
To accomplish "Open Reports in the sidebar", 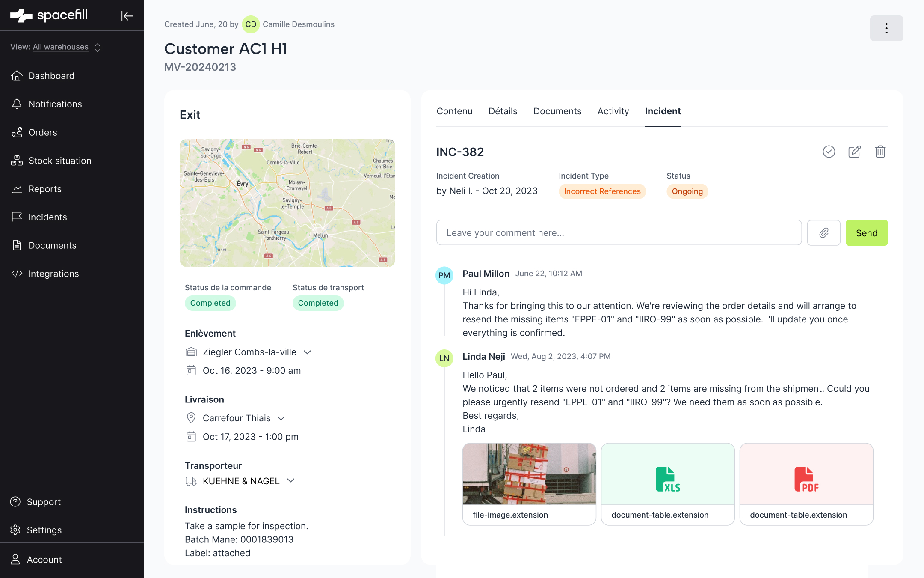I will pyautogui.click(x=45, y=189).
